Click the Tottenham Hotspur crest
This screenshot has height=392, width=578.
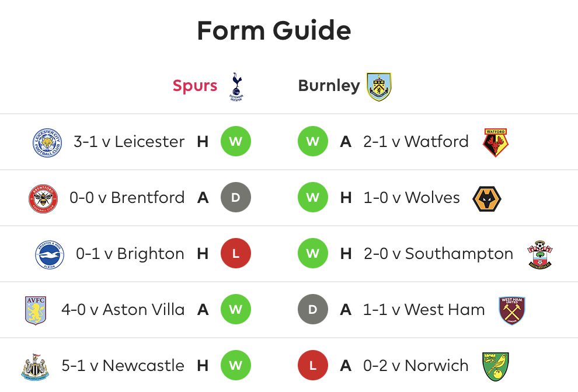[236, 86]
